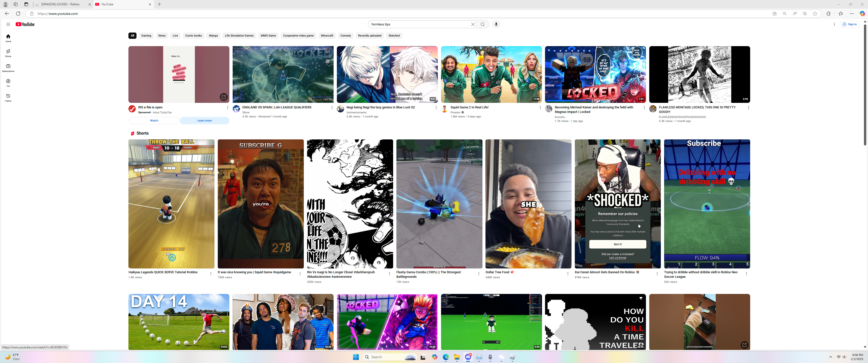Open more options for FLAWLESS MONTAGE LOCKED video
Image resolution: width=868 pixels, height=363 pixels.
(748, 107)
